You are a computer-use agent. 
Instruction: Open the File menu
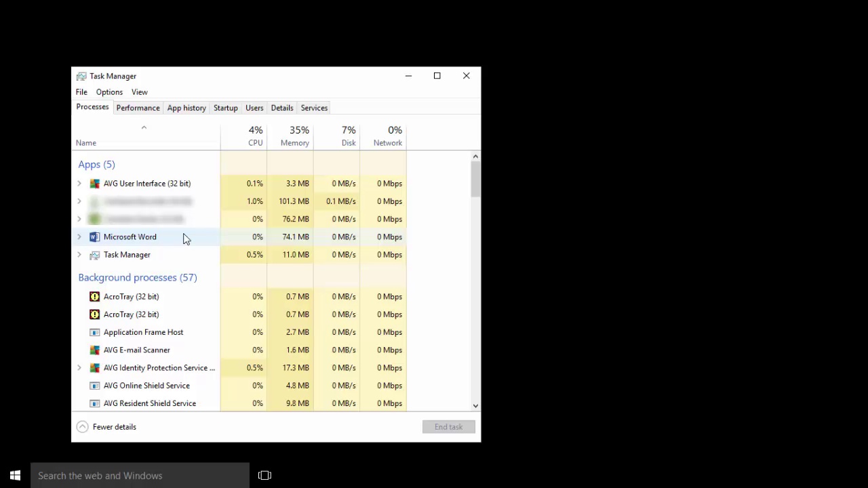pyautogui.click(x=81, y=92)
